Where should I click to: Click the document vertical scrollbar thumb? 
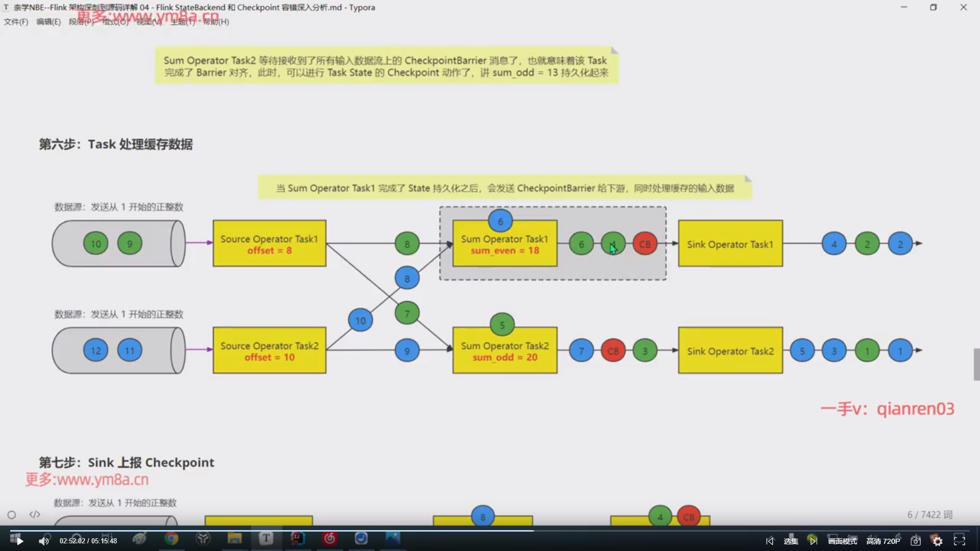[976, 364]
